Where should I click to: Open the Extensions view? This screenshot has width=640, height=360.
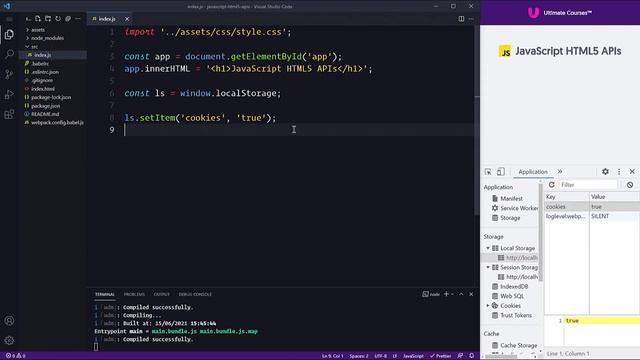coord(9,114)
